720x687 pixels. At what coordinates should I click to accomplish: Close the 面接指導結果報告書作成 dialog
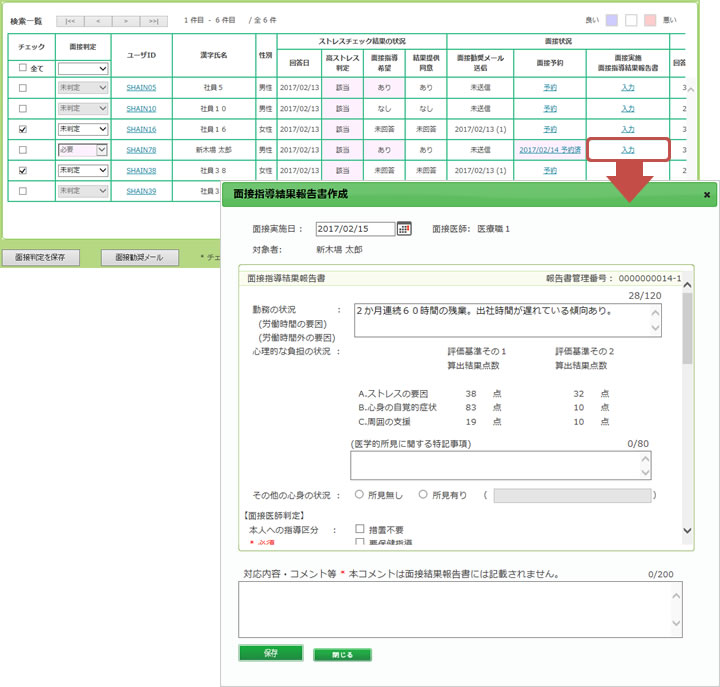pos(707,195)
